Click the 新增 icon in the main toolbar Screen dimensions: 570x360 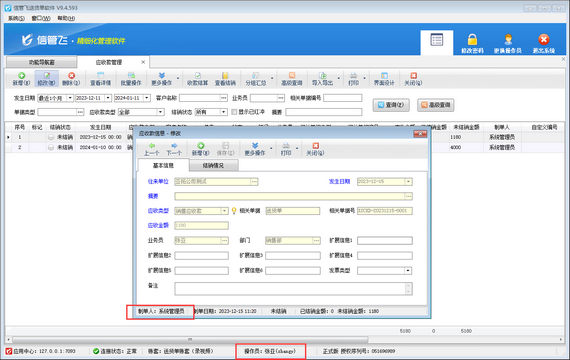21,76
